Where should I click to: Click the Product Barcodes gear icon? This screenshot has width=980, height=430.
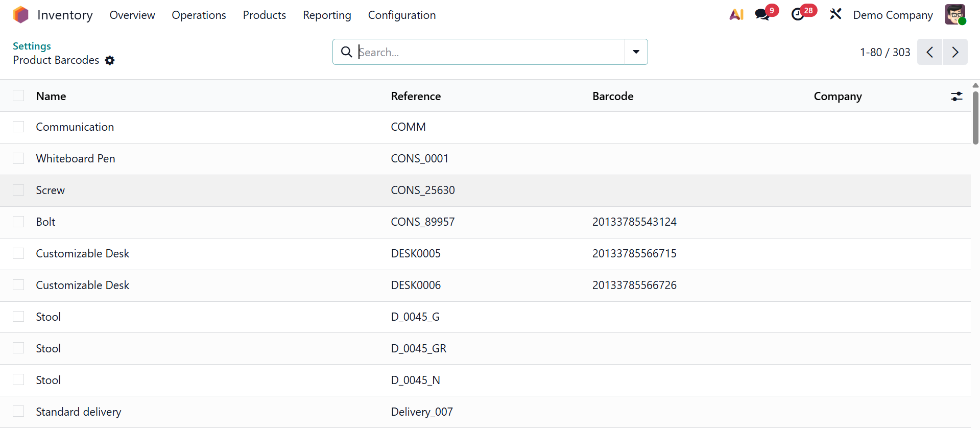110,60
